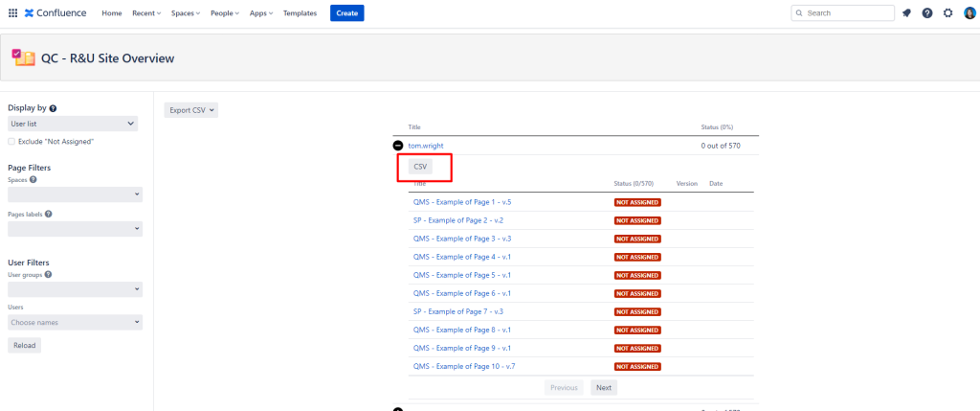Viewport: 980px width, 411px height.
Task: Collapse the tom.wright row minus icon
Action: point(397,146)
